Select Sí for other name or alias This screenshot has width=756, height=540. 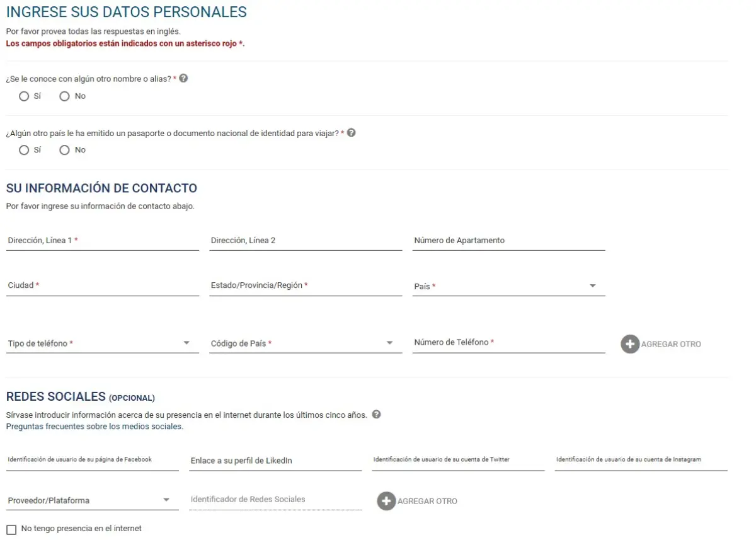tap(24, 96)
